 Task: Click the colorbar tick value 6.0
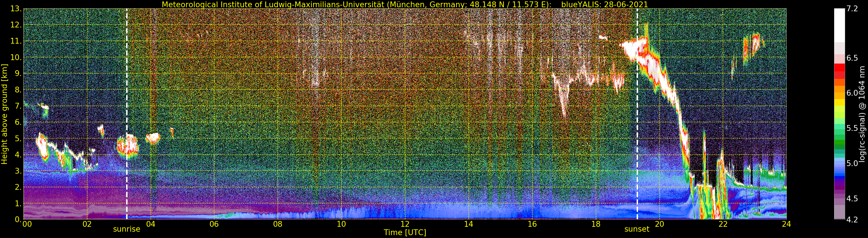tap(852, 93)
